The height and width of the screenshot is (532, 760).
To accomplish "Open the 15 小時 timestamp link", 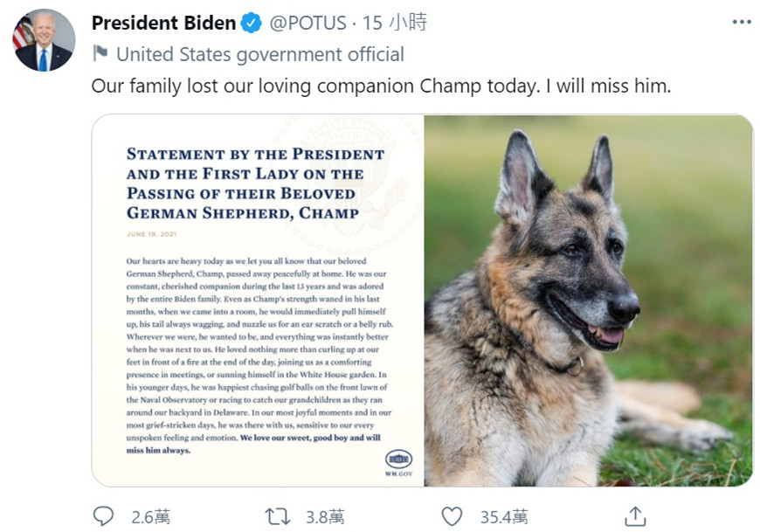I will point(395,23).
